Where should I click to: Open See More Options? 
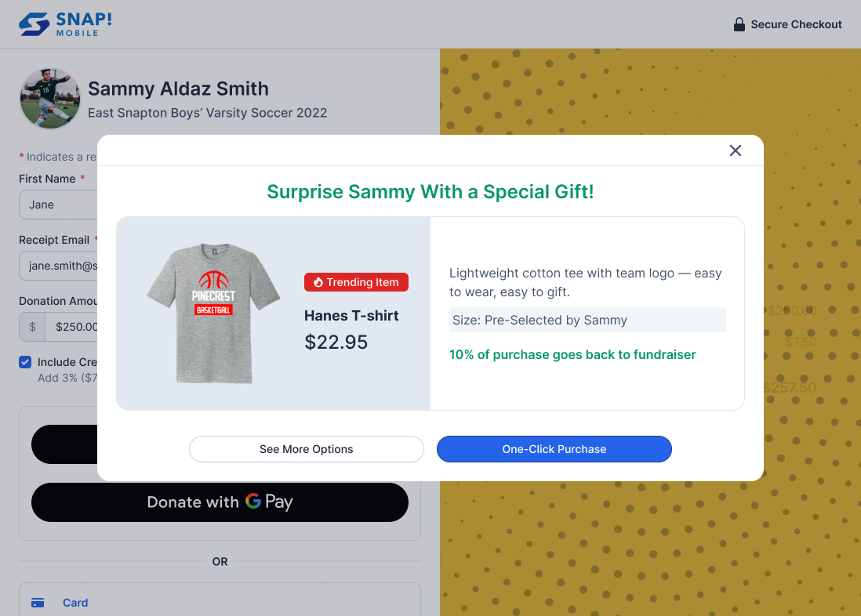[x=307, y=449]
